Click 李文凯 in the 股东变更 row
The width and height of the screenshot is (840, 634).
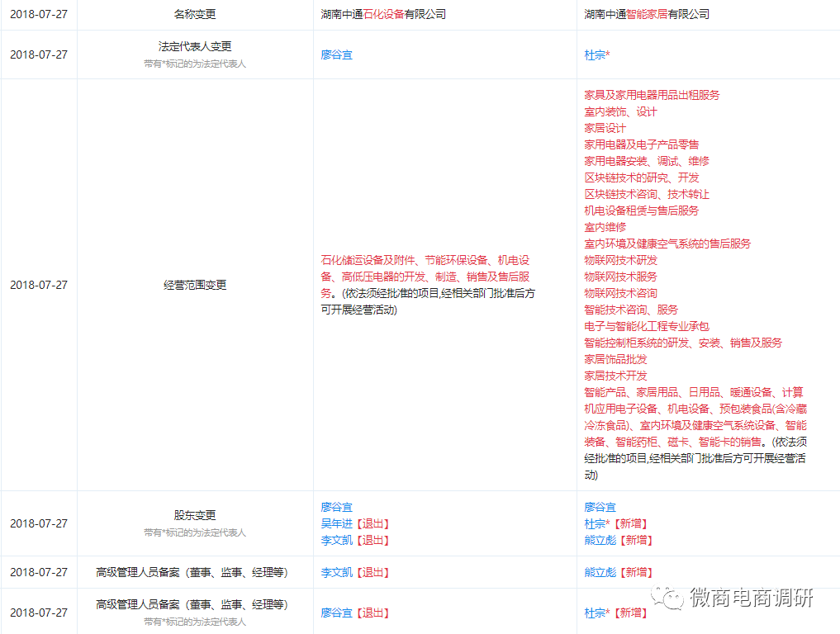336,540
